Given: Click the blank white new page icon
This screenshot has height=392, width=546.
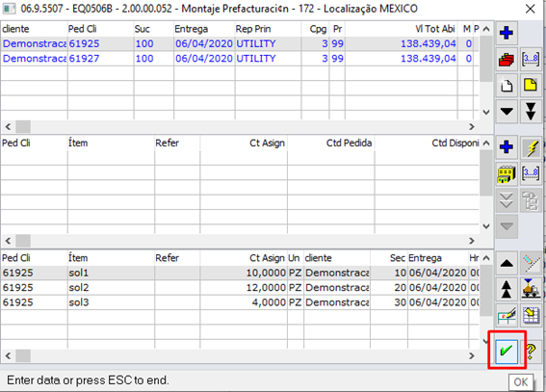Looking at the screenshot, I should [x=507, y=86].
